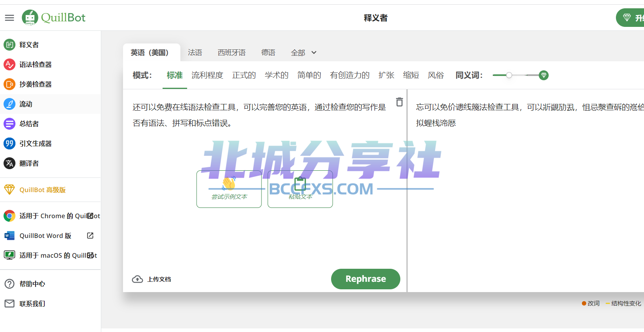Click 上传文档 upload document link

point(159,279)
